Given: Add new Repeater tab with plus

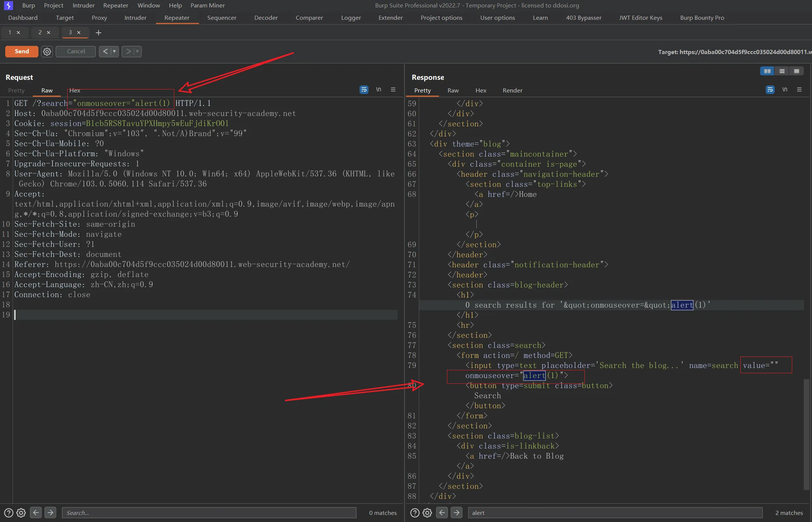Looking at the screenshot, I should point(98,33).
